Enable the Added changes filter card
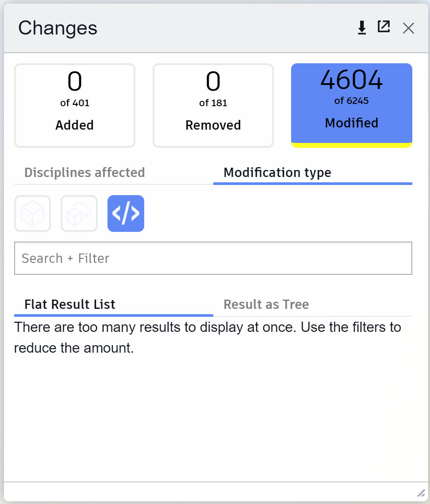This screenshot has height=504, width=430. 74,105
